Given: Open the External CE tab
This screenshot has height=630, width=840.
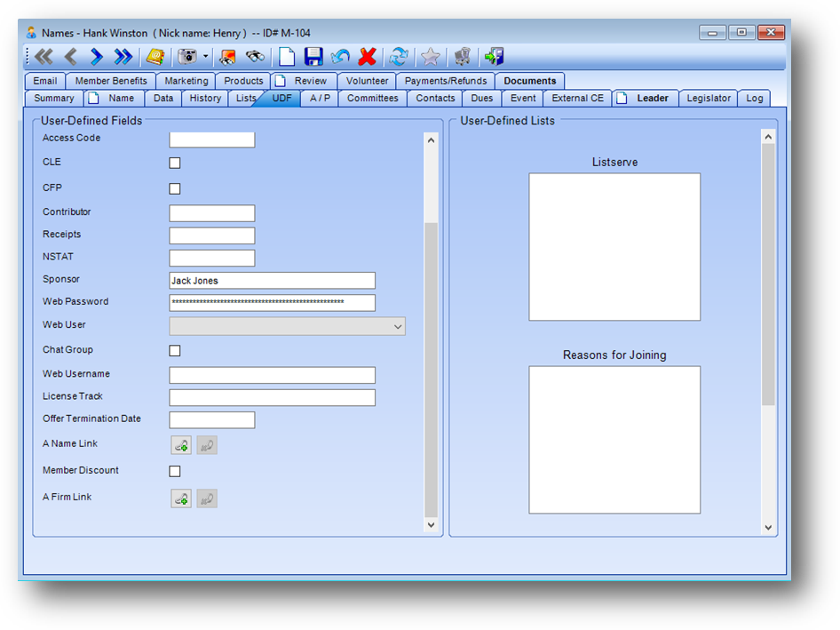Looking at the screenshot, I should (577, 98).
